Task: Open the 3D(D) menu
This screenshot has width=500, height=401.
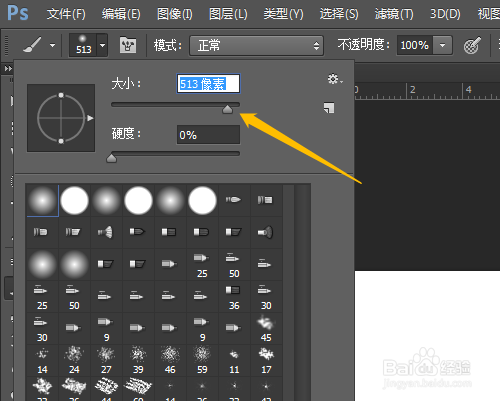Action: (445, 14)
